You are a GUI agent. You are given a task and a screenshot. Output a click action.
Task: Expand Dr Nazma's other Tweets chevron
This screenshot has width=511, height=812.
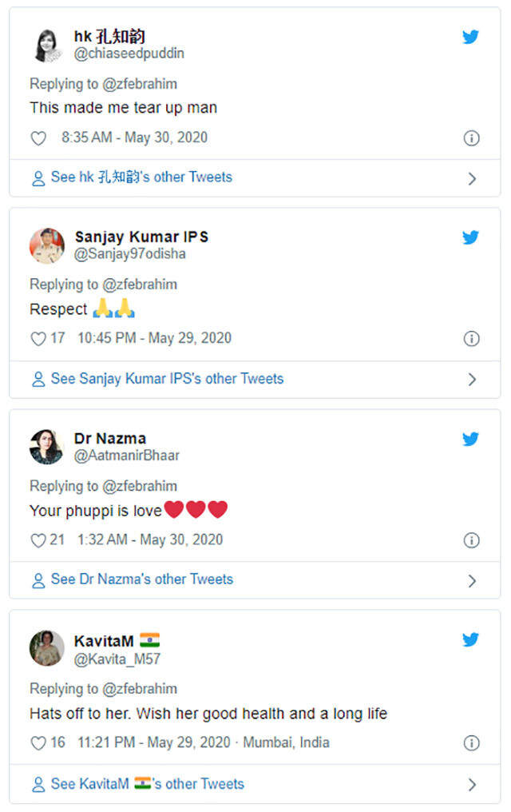click(472, 580)
